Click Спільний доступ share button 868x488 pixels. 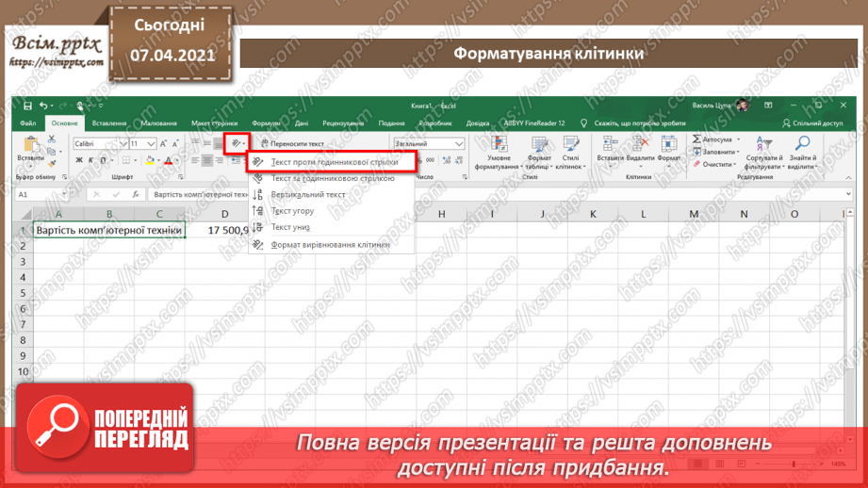click(812, 123)
